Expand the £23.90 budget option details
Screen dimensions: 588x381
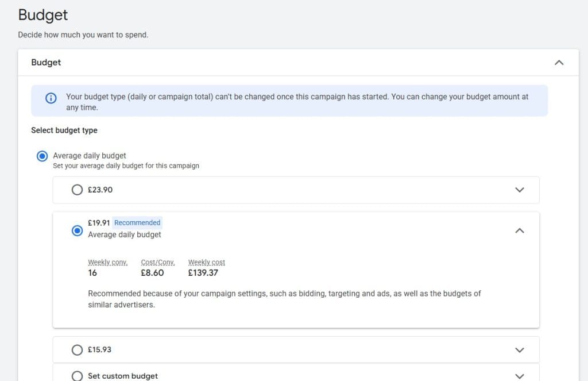520,190
